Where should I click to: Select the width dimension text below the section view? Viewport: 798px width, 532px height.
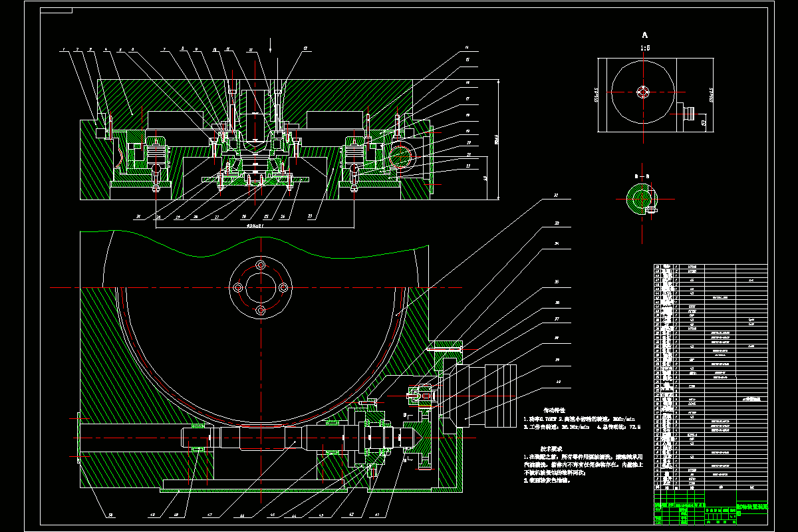coord(255,226)
